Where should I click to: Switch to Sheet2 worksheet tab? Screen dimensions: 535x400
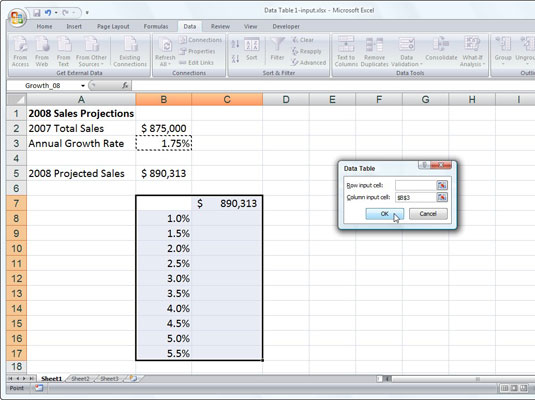pyautogui.click(x=80, y=378)
